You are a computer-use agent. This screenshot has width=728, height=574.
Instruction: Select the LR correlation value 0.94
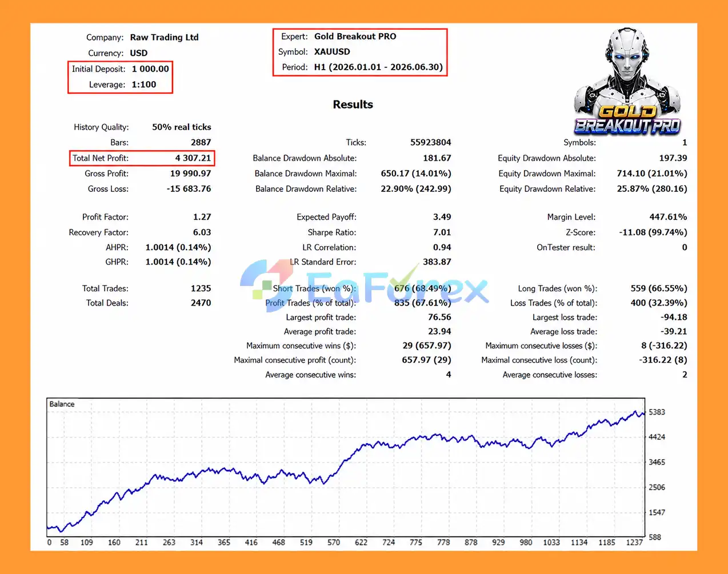[x=442, y=247]
